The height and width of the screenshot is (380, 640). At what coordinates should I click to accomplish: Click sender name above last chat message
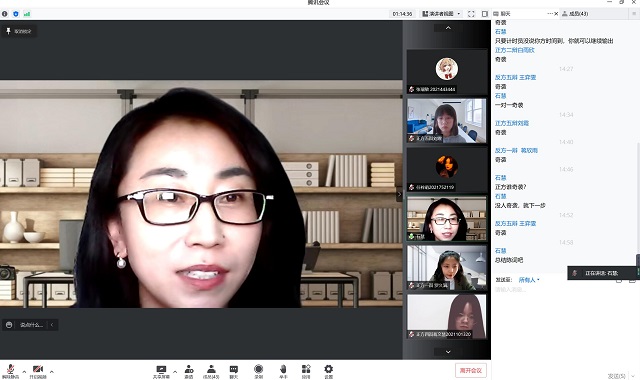[x=500, y=251]
